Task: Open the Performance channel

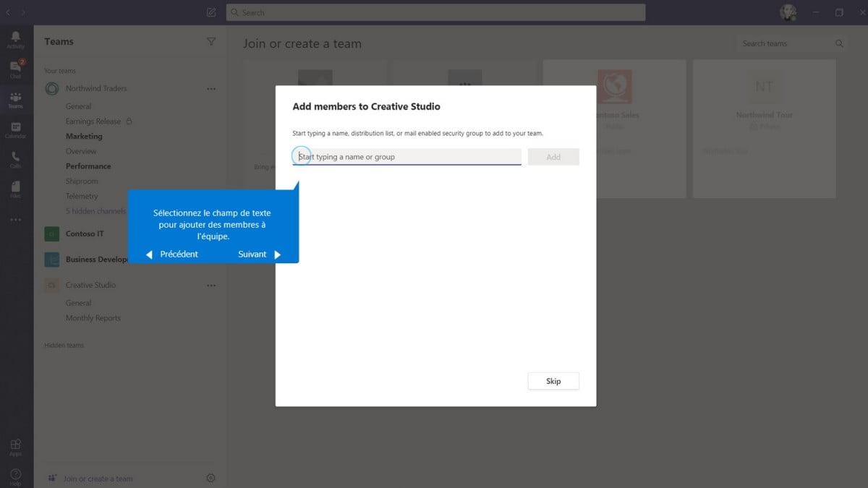Action: pos(88,166)
